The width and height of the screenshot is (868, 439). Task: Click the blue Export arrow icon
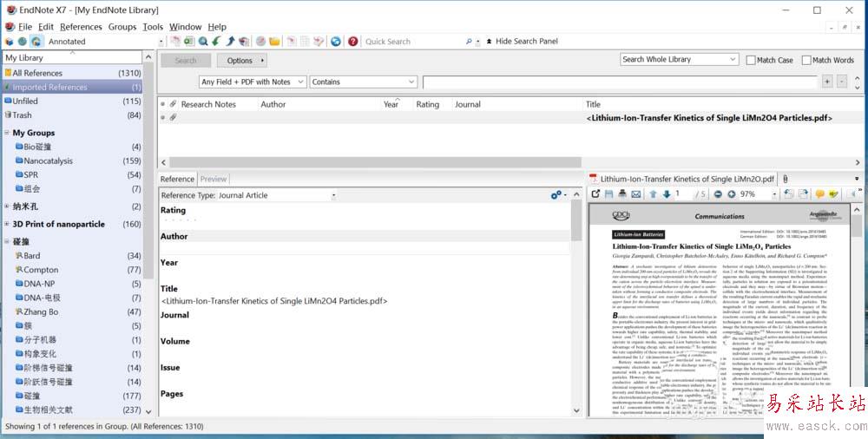(x=230, y=42)
